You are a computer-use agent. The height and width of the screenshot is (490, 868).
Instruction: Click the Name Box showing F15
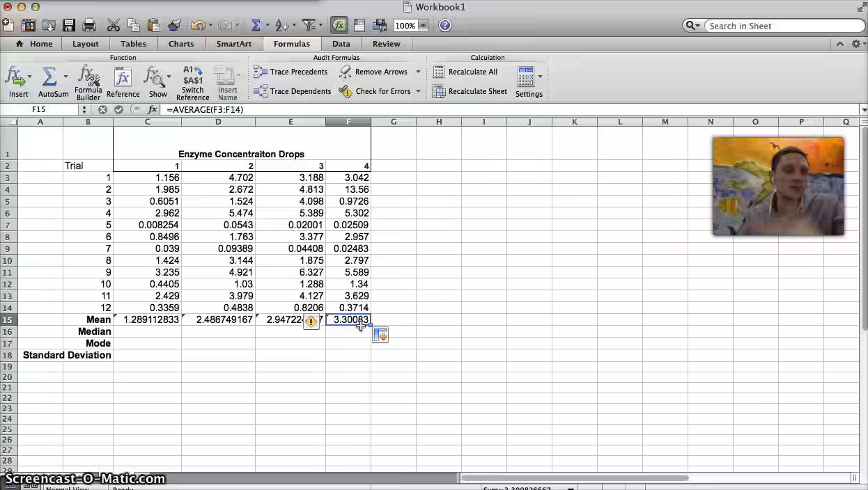[39, 110]
